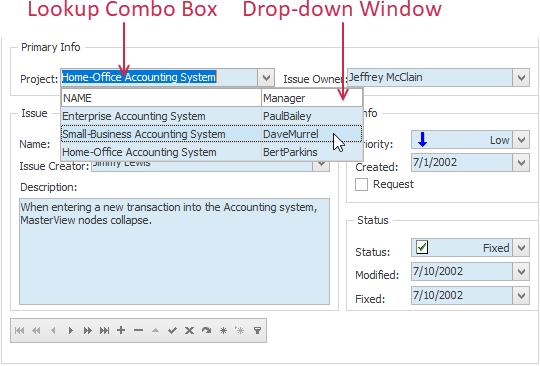Save bookmark with asterisk icon
The width and height of the screenshot is (540, 366).
223,331
